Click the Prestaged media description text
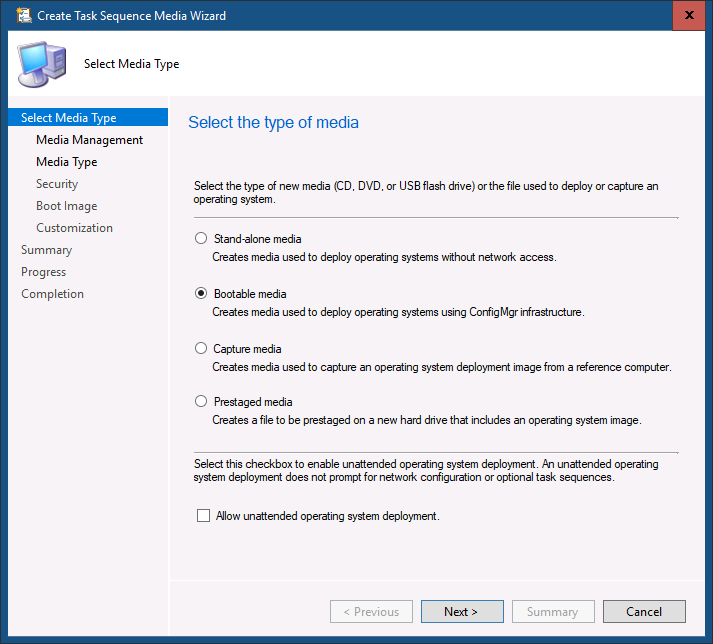 [427, 420]
